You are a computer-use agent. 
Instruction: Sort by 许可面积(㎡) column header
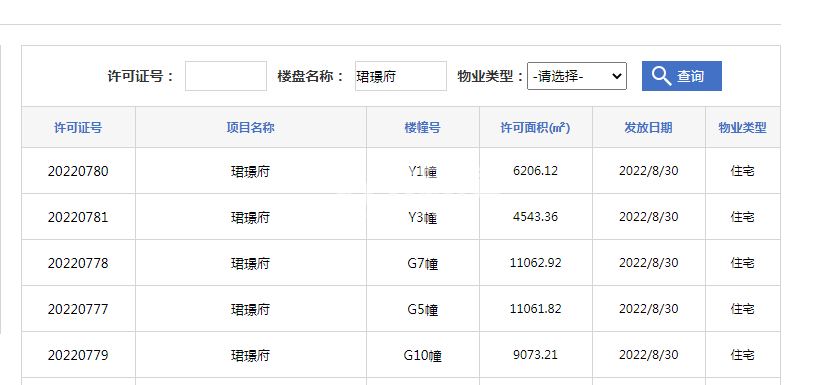coord(535,127)
